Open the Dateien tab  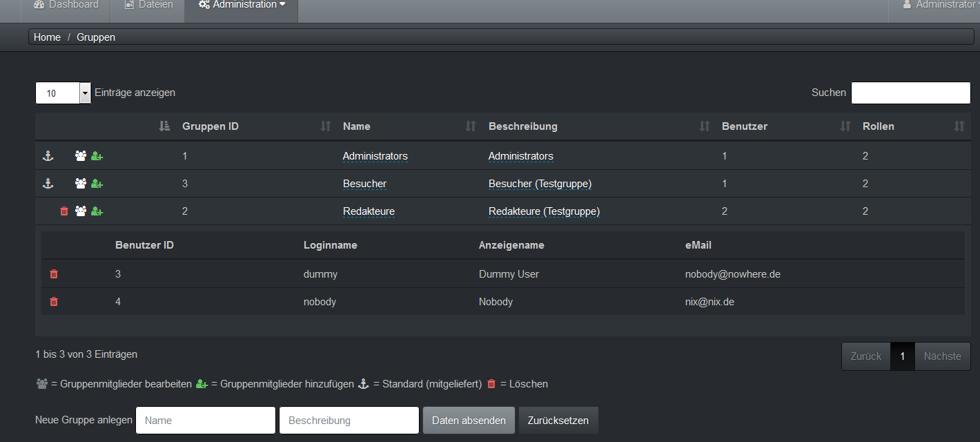coord(148,5)
